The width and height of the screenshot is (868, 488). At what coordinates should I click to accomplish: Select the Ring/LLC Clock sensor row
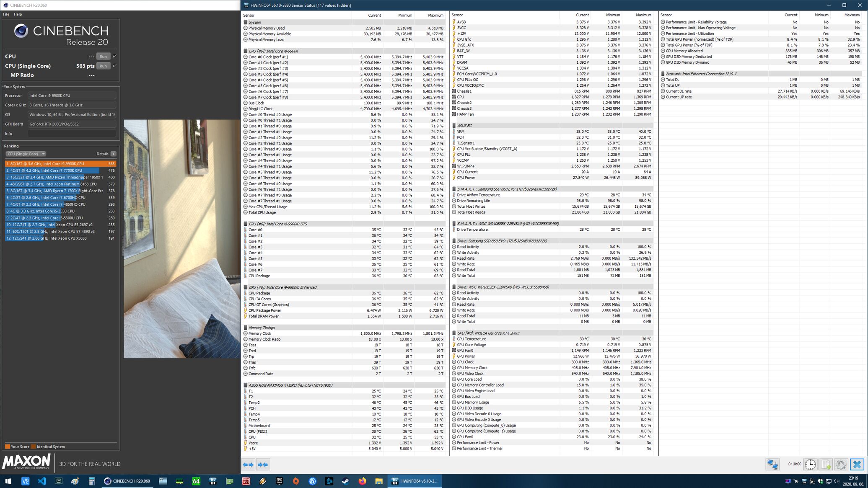coord(343,109)
